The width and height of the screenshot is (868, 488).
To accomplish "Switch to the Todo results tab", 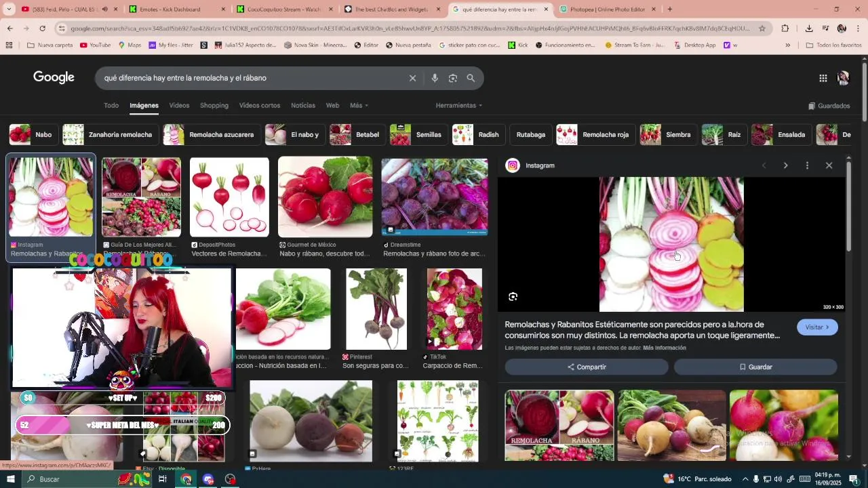I will coord(111,106).
